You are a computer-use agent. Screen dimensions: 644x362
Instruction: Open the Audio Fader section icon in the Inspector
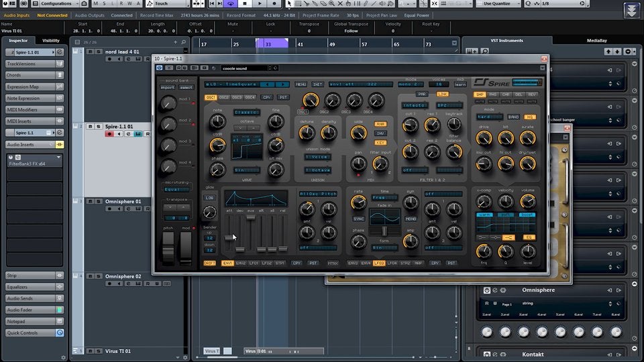click(x=60, y=310)
